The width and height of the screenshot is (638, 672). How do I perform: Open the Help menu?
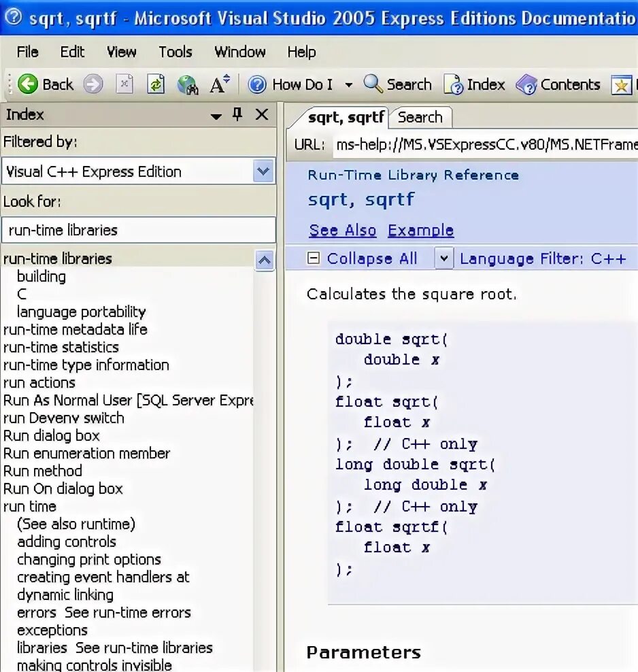301,52
